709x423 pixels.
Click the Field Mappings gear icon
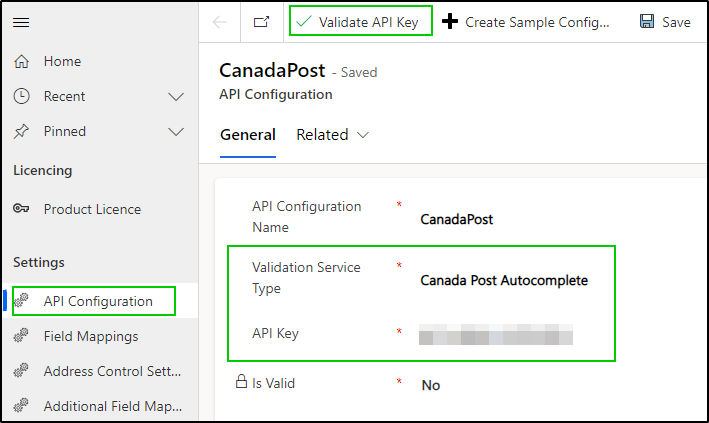21,336
